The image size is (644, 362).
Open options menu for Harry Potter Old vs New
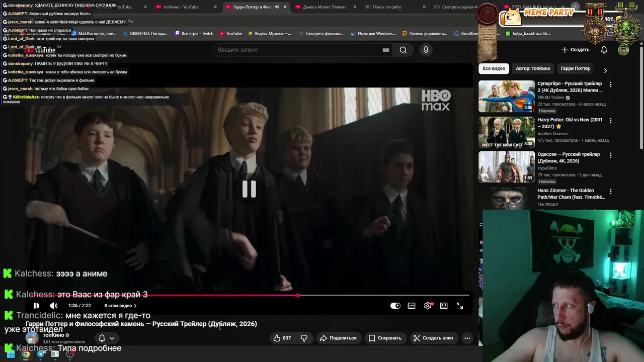pos(610,121)
